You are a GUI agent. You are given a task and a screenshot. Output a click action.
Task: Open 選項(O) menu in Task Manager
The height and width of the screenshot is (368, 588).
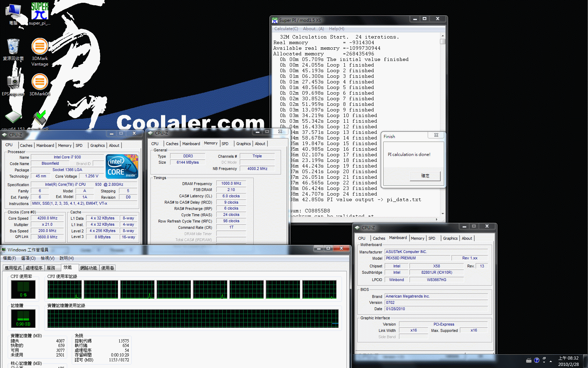[x=28, y=258]
